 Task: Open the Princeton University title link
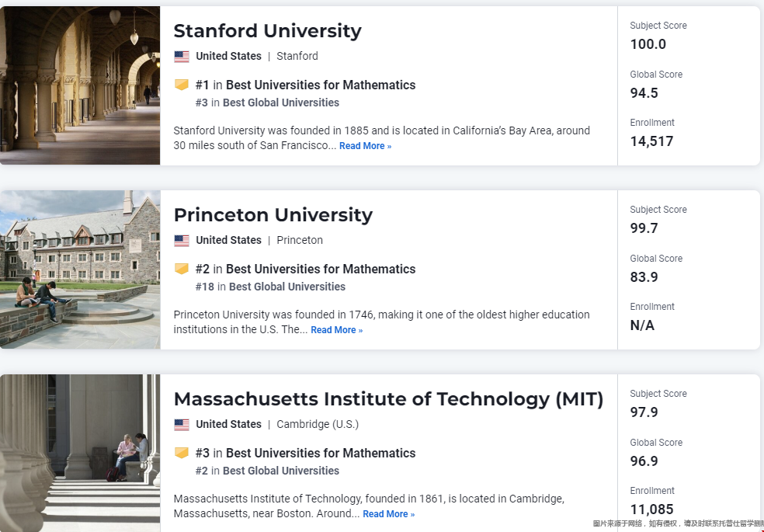click(273, 215)
